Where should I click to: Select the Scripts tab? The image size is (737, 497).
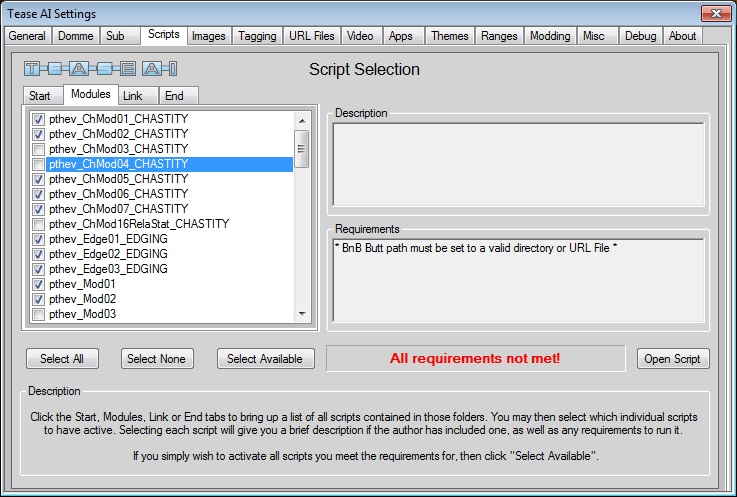point(164,34)
